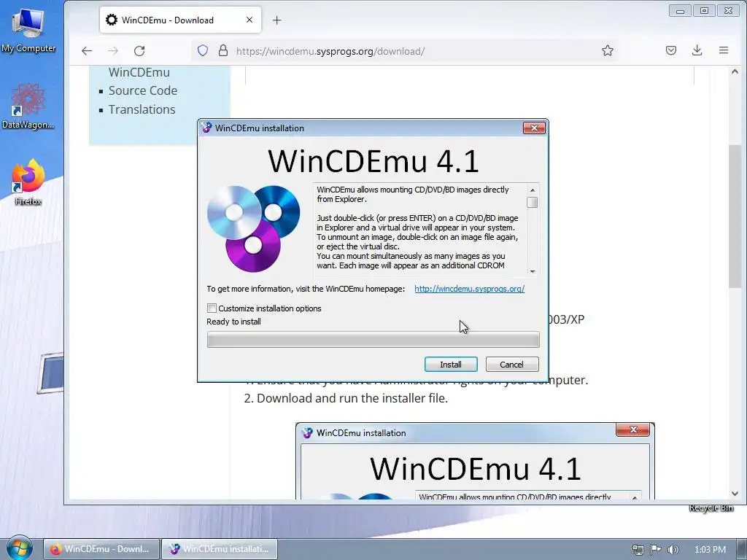Open the DataWagon desktop shortcut

(x=28, y=106)
